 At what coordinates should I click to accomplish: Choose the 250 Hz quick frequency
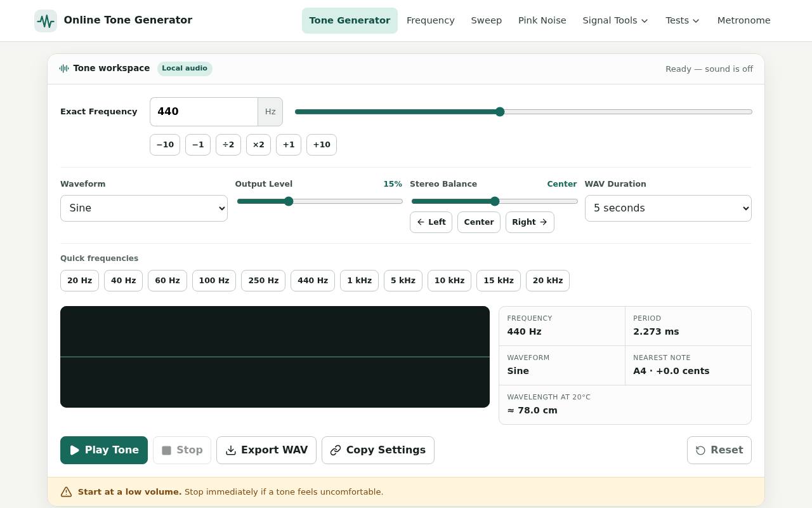(263, 281)
